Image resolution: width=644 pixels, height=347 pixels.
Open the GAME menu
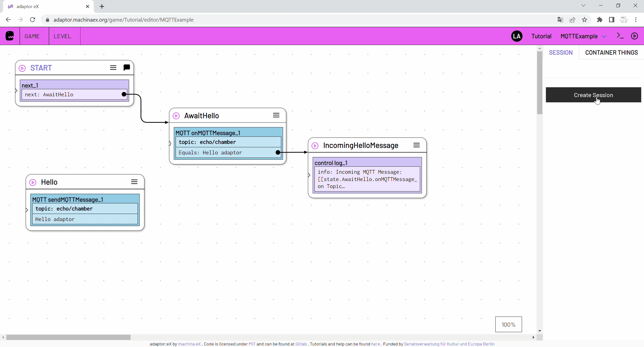tap(32, 36)
